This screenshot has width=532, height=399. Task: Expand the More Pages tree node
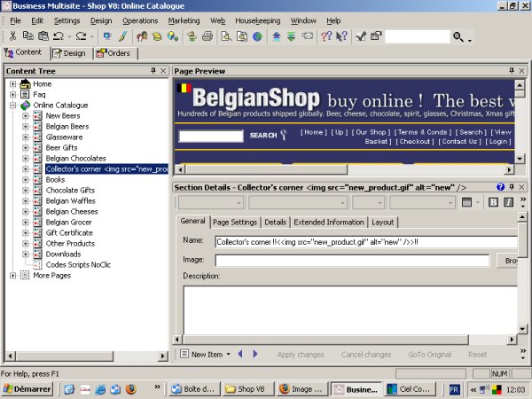point(13,275)
